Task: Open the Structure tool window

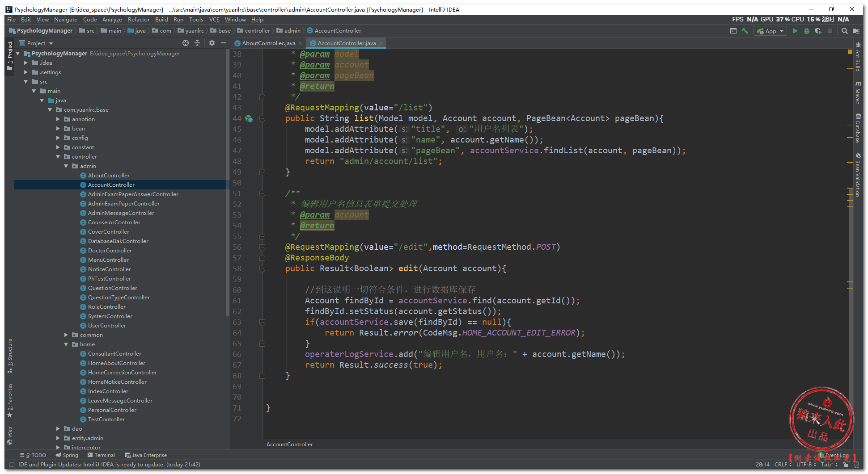Action: 10,356
